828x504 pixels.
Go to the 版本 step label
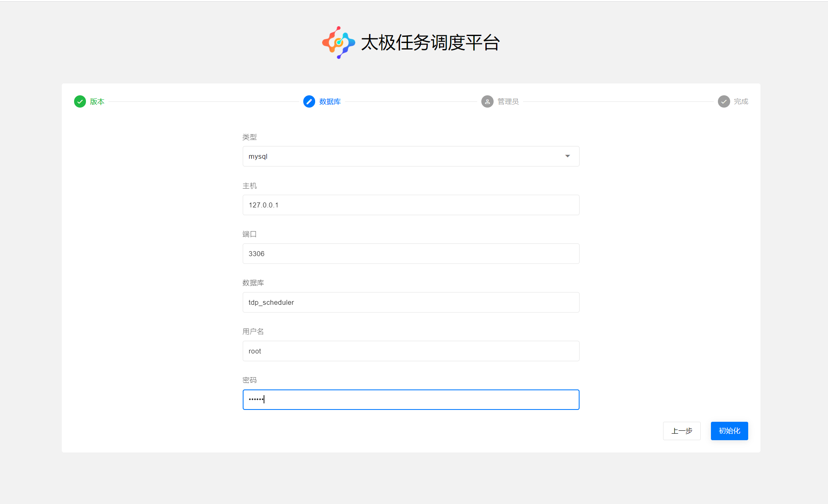97,101
